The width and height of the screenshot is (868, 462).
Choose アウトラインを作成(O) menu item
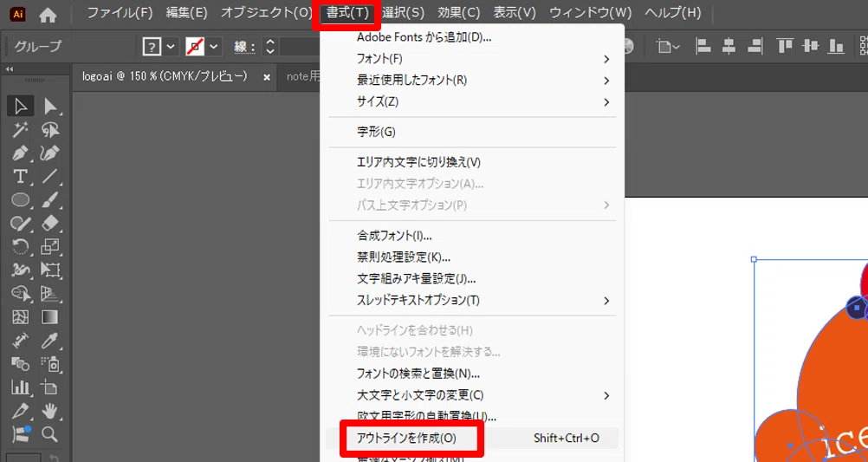pyautogui.click(x=471, y=439)
